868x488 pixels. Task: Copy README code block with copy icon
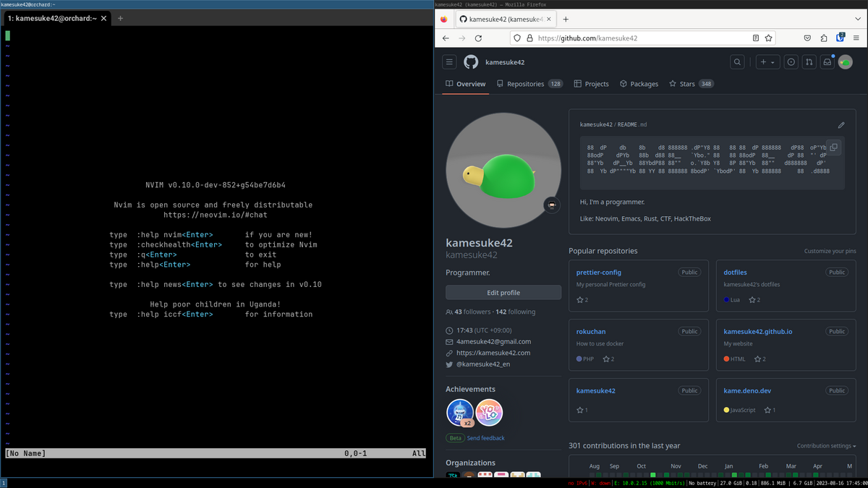tap(833, 147)
